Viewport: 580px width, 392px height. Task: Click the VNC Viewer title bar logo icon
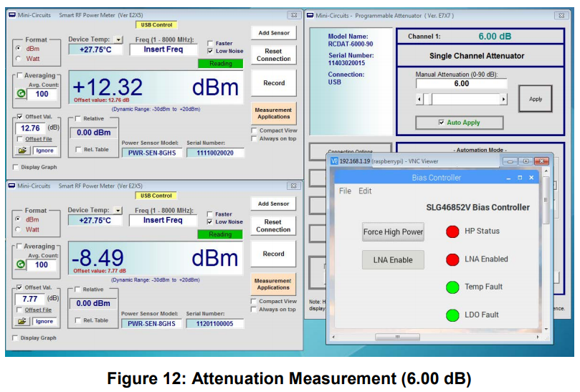pyautogui.click(x=334, y=161)
